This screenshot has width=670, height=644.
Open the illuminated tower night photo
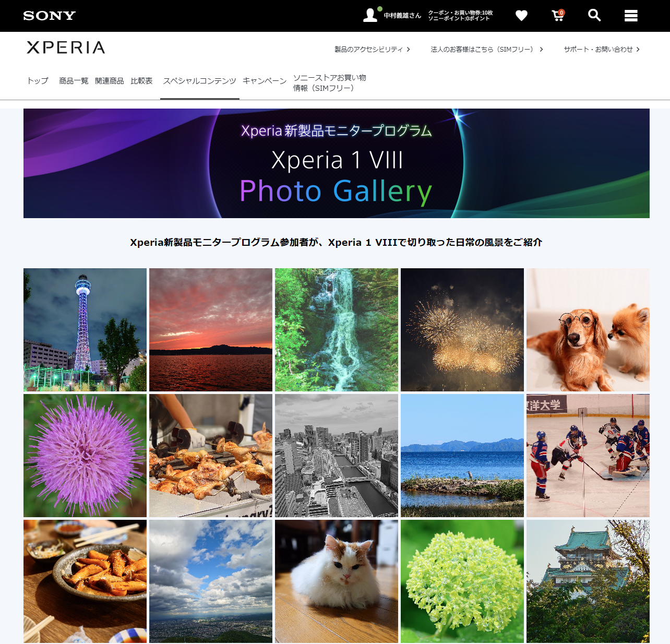[85, 330]
